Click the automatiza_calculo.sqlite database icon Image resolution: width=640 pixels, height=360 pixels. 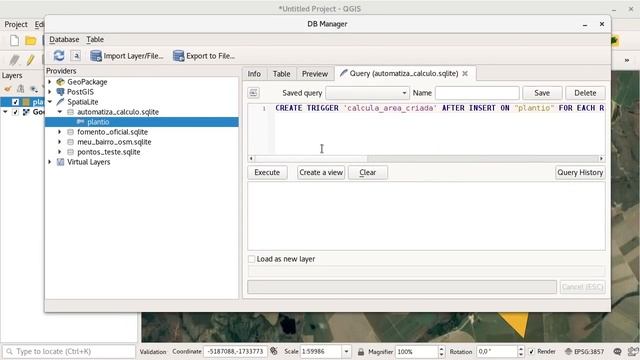(70, 112)
